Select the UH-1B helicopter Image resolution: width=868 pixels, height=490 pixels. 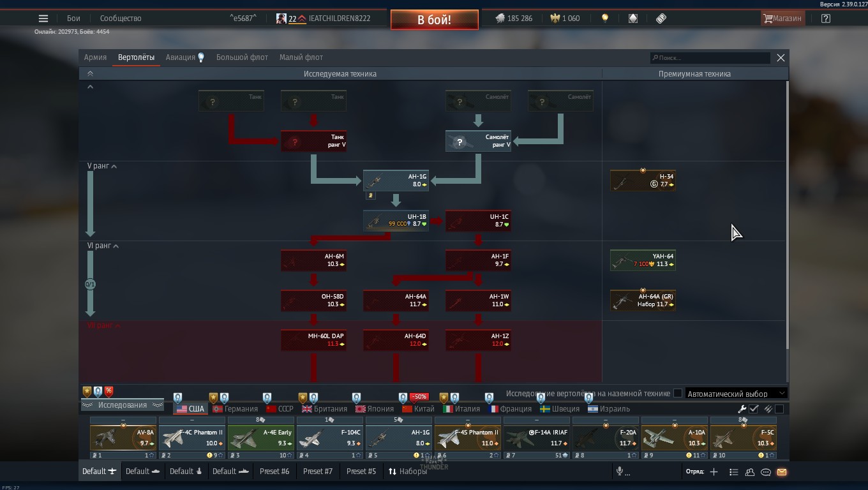[x=396, y=221]
